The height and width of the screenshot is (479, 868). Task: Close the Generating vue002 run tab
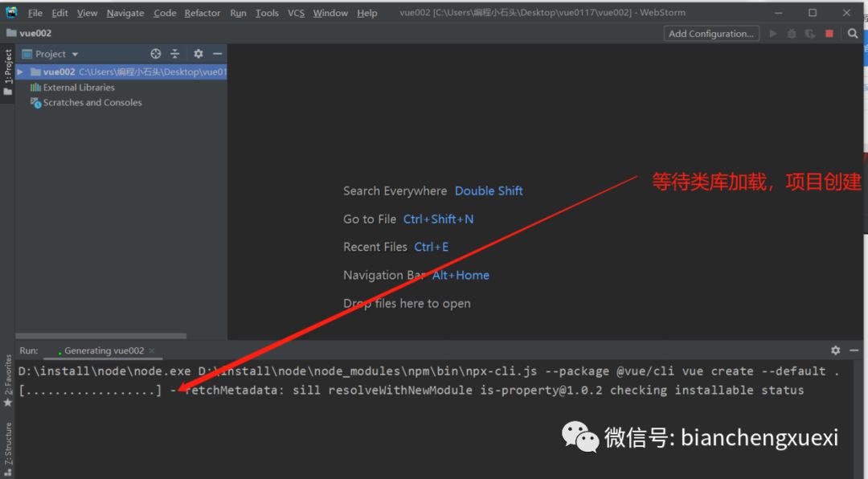[x=152, y=350]
